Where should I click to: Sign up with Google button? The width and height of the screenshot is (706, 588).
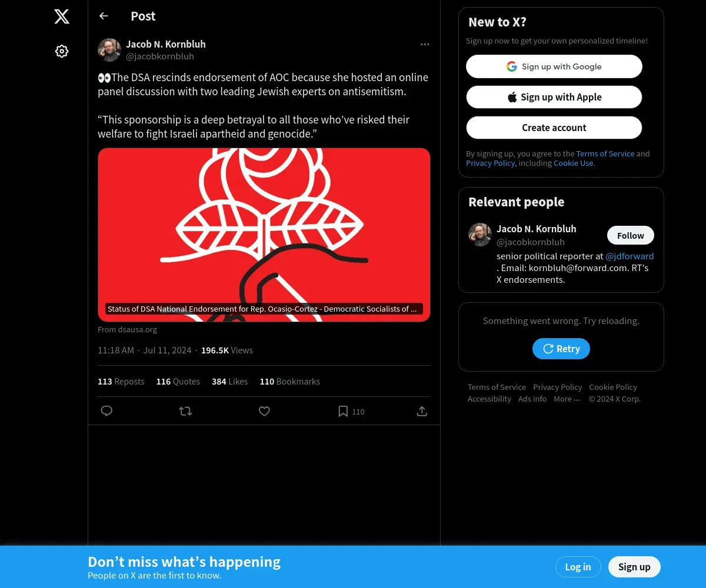pos(554,66)
